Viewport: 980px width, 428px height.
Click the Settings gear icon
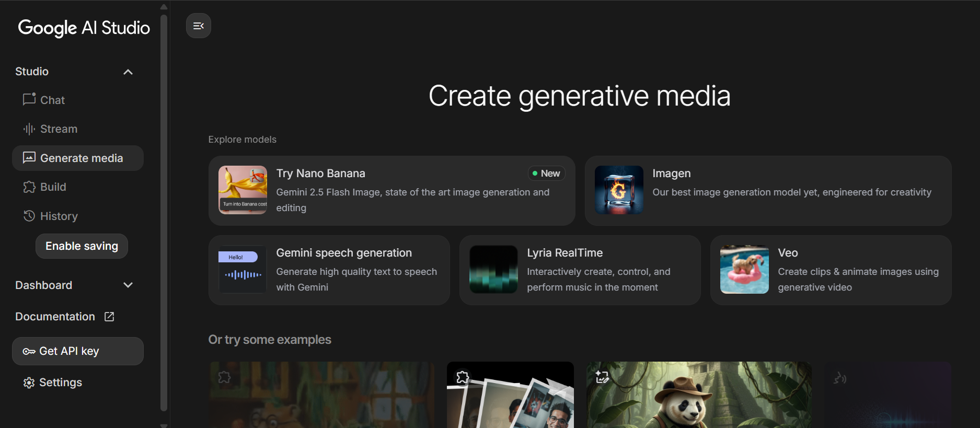[29, 383]
